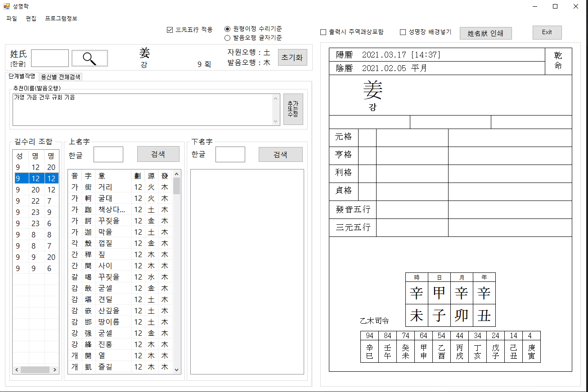The height and width of the screenshot is (392, 588).
Task: Click scroll up arrow of 上名字 list
Action: (177, 174)
